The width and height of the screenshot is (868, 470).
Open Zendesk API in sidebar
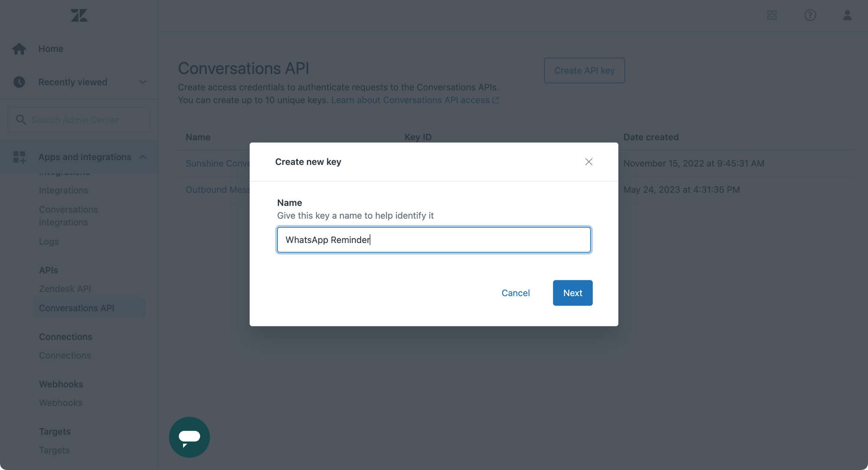(x=65, y=289)
